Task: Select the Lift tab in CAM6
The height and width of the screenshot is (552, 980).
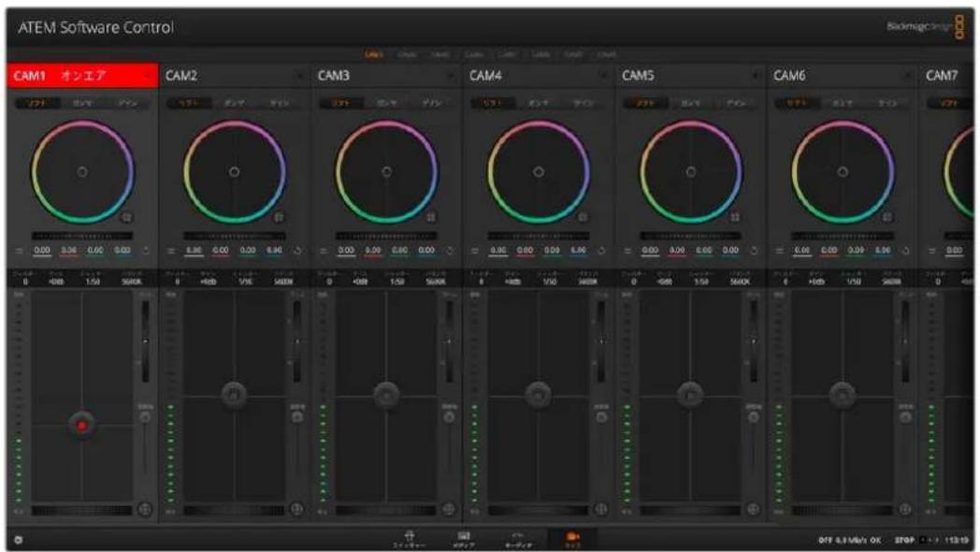Action: coord(797,103)
